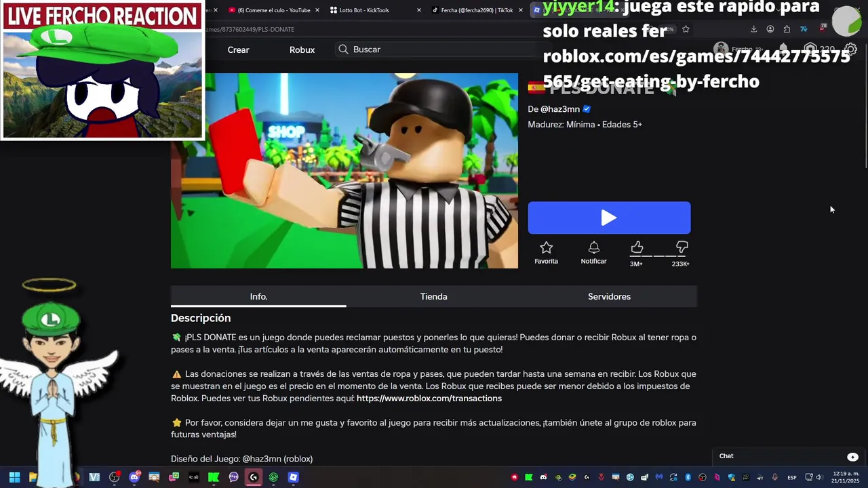This screenshot has height=488, width=868.
Task: Bookmark page with address bar star
Action: (686, 29)
